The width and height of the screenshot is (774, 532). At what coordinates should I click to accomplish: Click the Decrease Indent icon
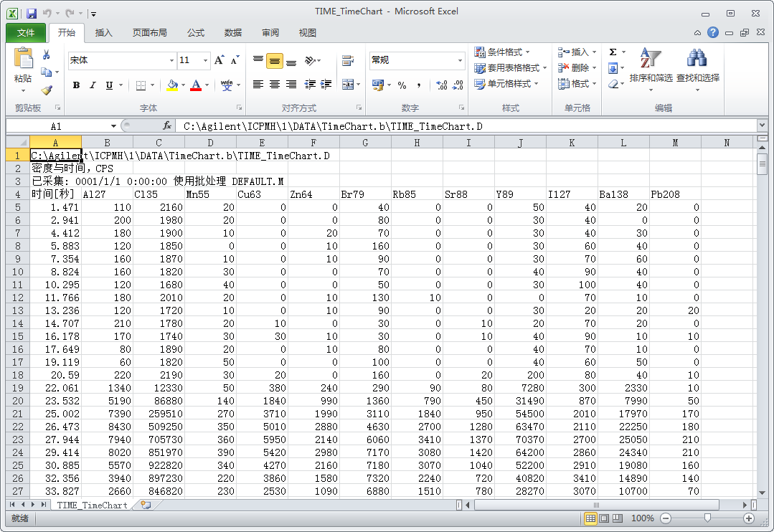[310, 85]
